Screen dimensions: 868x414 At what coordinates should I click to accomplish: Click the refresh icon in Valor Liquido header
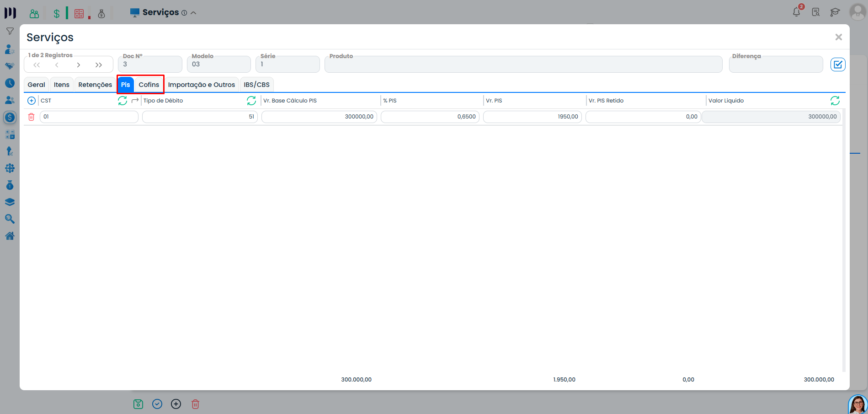(x=835, y=101)
